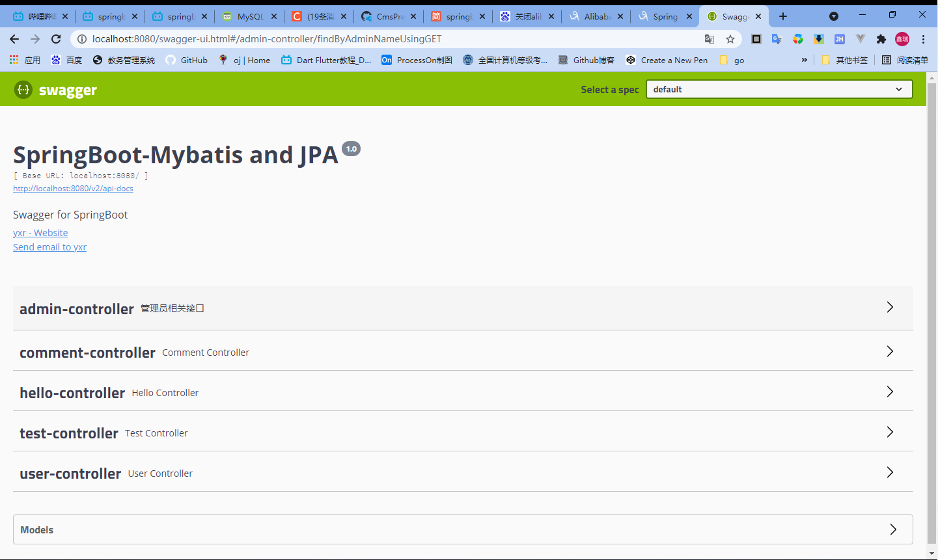Click the admin-controller heading

click(77, 309)
